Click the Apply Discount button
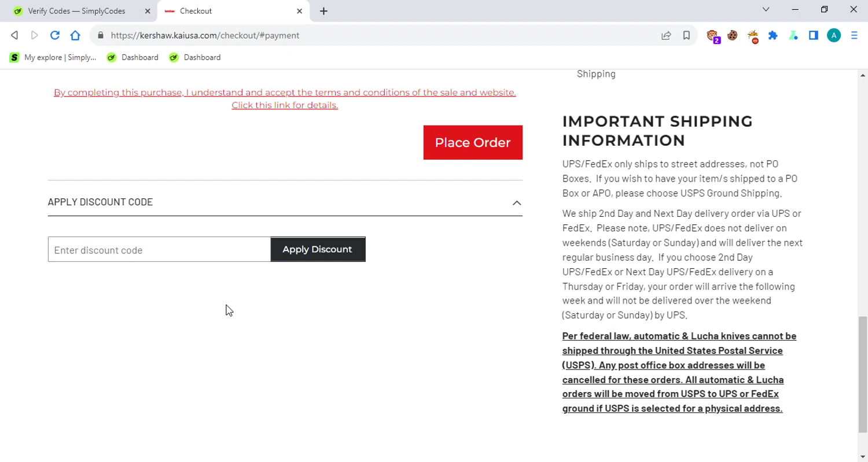This screenshot has height=462, width=868. pyautogui.click(x=318, y=249)
